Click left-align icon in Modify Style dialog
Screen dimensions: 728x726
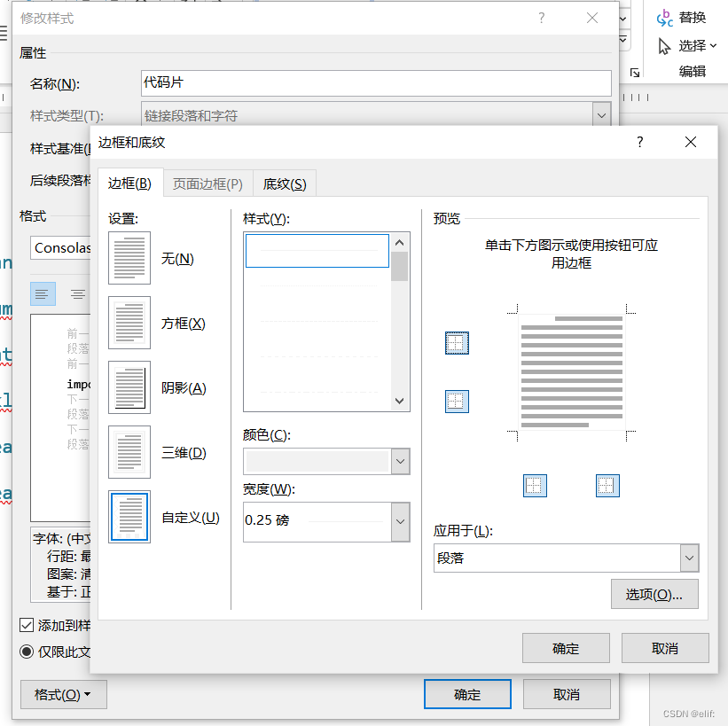43,293
